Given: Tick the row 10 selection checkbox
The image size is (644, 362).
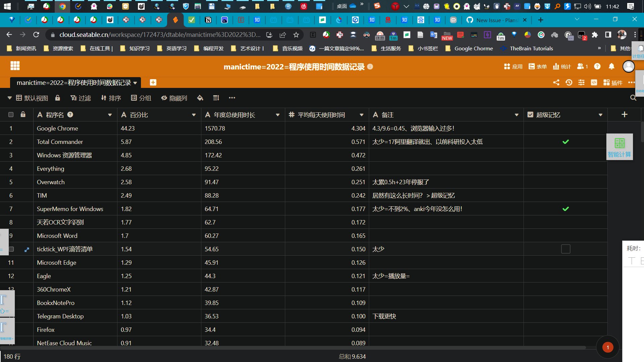Looking at the screenshot, I should pyautogui.click(x=11, y=249).
